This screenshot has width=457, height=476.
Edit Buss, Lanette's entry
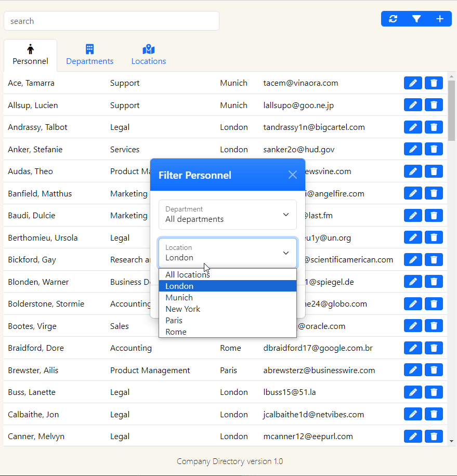[413, 392]
